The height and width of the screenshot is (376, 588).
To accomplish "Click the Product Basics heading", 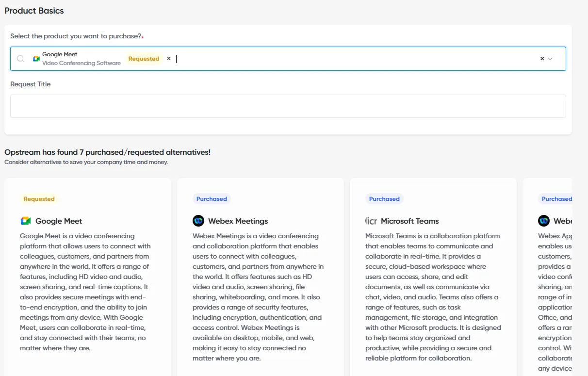I will click(34, 11).
